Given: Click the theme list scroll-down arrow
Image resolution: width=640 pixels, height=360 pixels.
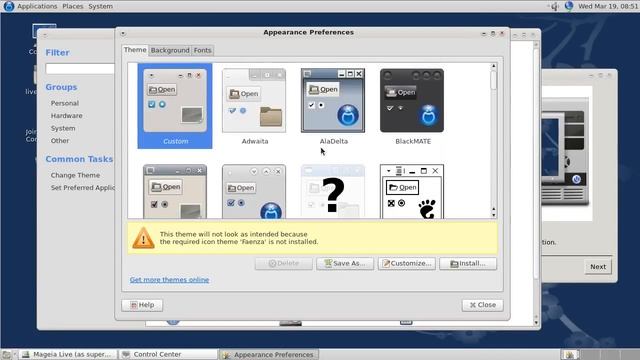Looking at the screenshot, I should pyautogui.click(x=493, y=214).
